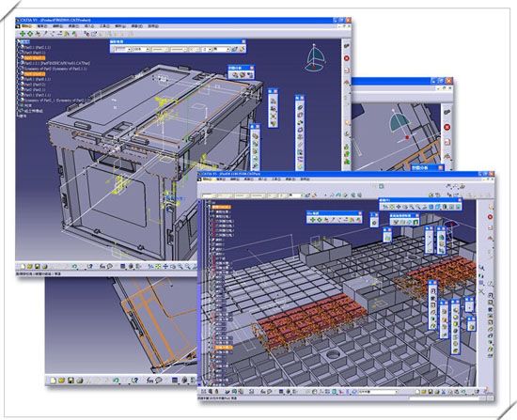Click the 3D compass in top-left window's viewport
Viewport: 517px width, 420px height.
[315, 58]
